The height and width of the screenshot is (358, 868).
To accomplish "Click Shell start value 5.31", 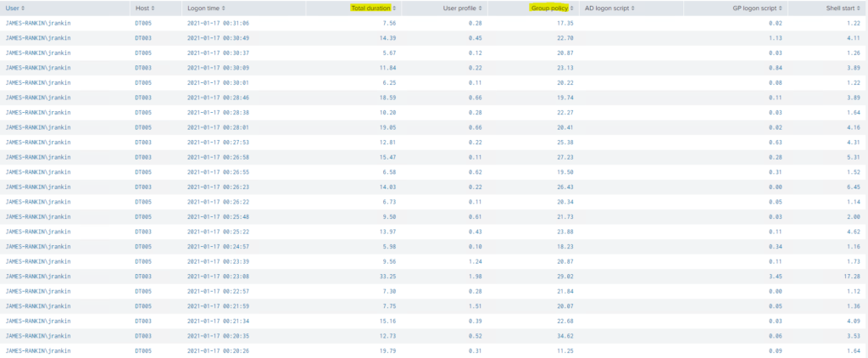I will [853, 157].
